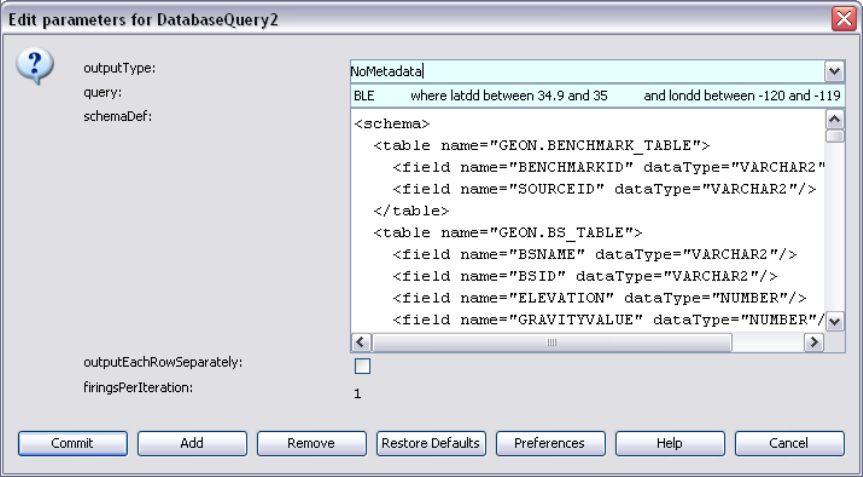Click the BSNAME field line
This screenshot has width=863, height=477.
pos(595,254)
